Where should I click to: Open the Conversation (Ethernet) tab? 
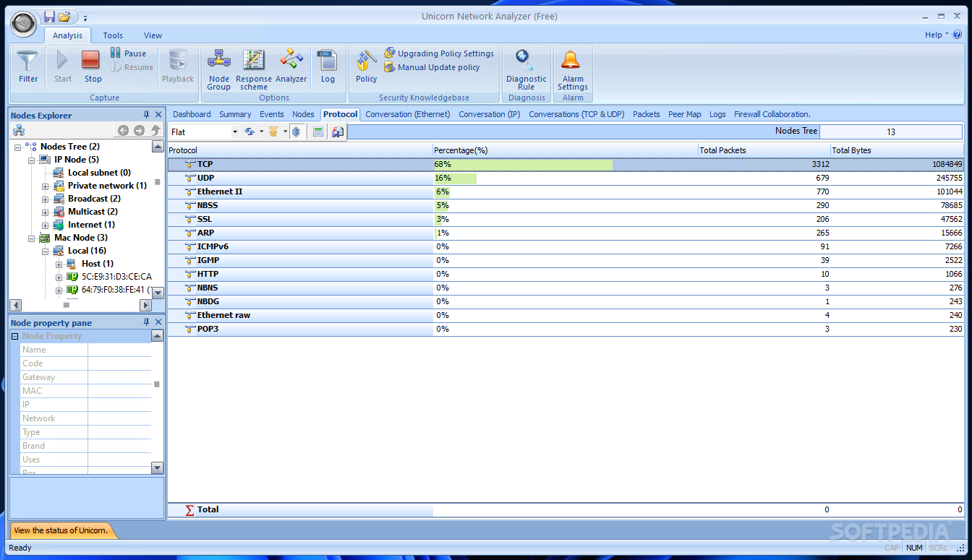408,114
